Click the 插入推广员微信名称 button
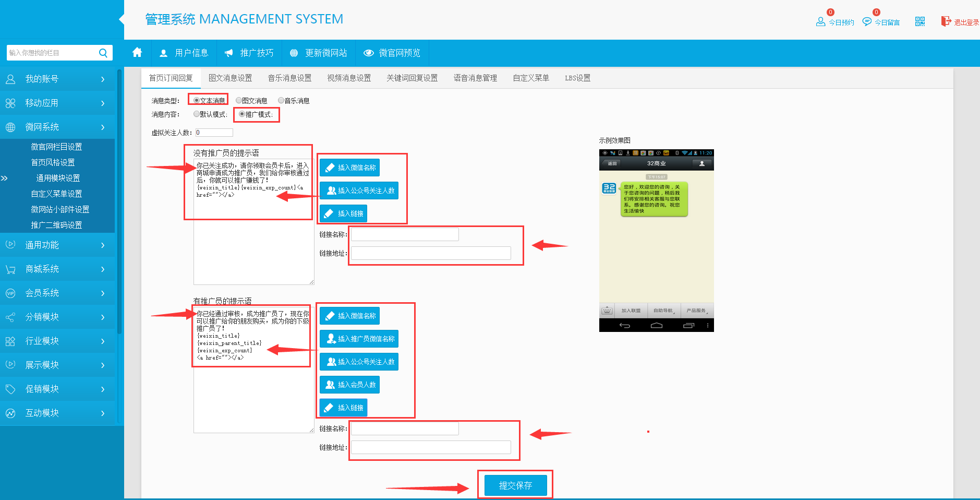This screenshot has height=500, width=980. point(359,339)
